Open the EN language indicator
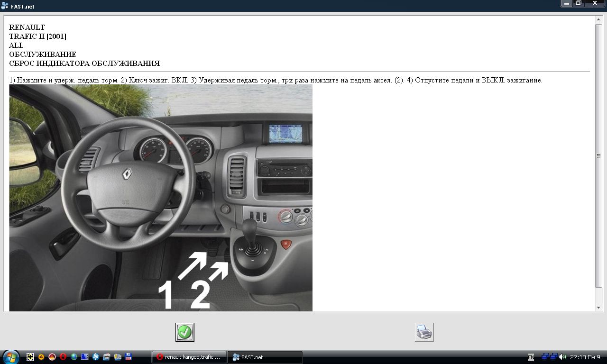The width and height of the screenshot is (607, 364). (x=531, y=357)
